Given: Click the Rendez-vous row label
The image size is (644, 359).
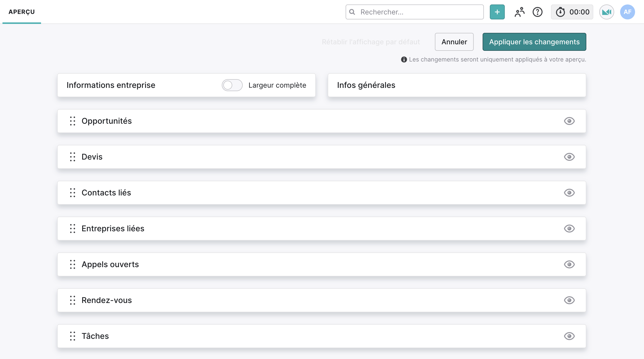Looking at the screenshot, I should [106, 300].
